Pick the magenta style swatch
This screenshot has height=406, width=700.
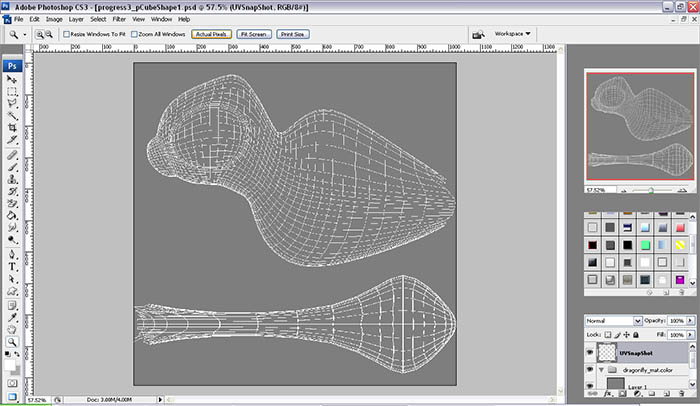680,280
